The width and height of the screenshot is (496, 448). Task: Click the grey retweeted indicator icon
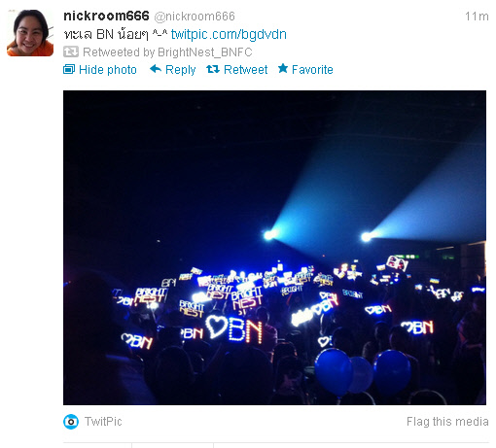[71, 52]
